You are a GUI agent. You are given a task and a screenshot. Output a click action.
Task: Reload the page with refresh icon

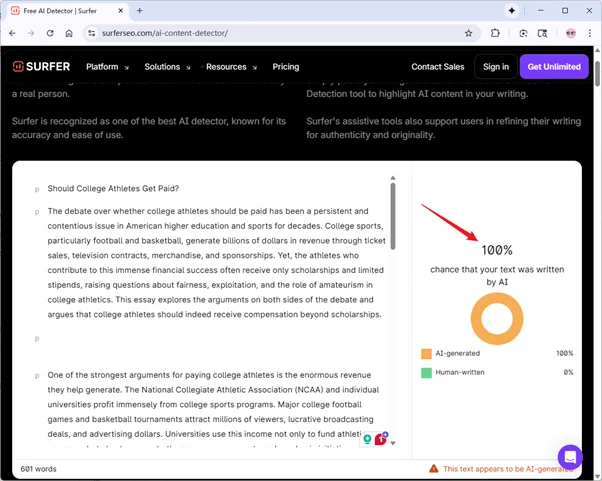50,33
